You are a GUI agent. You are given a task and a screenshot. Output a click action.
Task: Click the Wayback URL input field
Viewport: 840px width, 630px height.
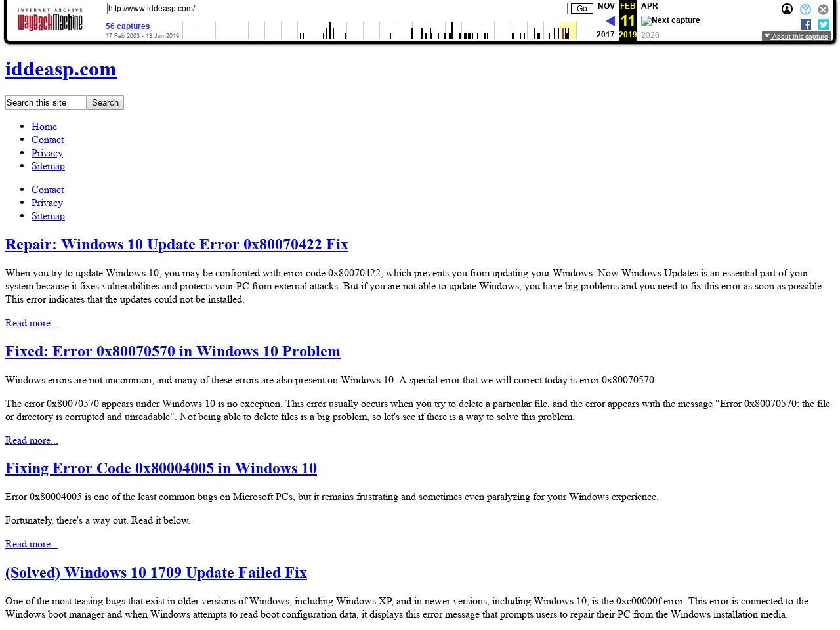pos(337,9)
